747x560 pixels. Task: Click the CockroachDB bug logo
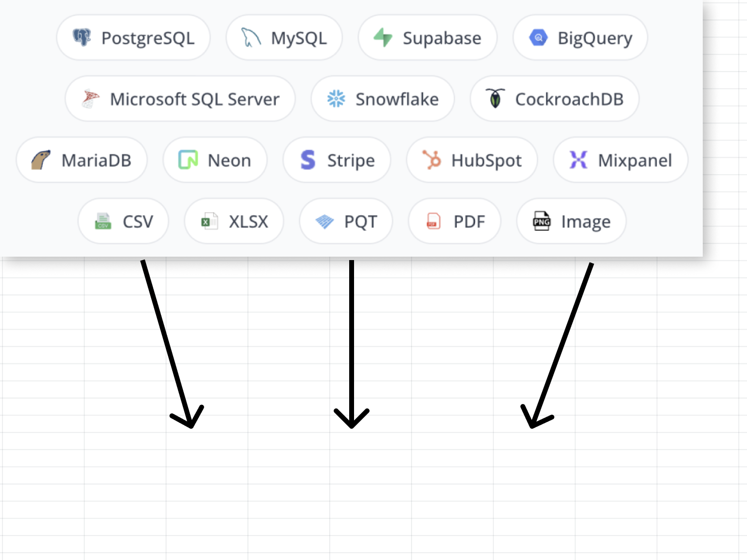coord(496,99)
